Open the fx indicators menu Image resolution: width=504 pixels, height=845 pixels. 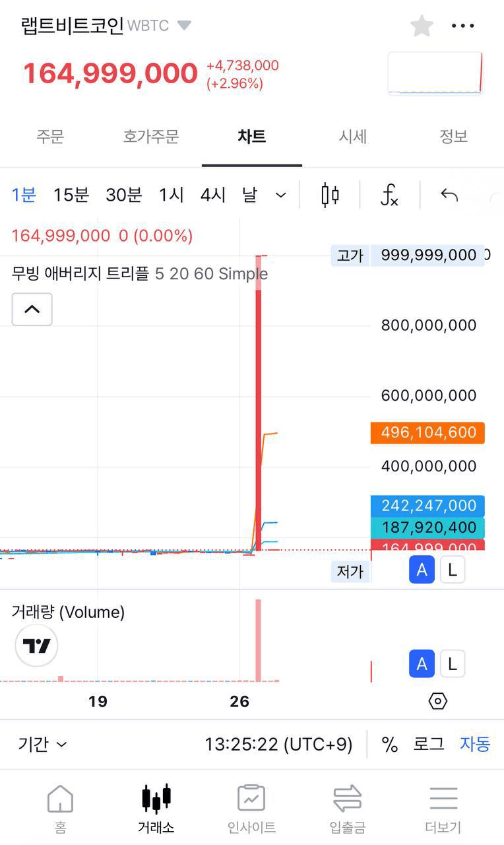tap(389, 195)
